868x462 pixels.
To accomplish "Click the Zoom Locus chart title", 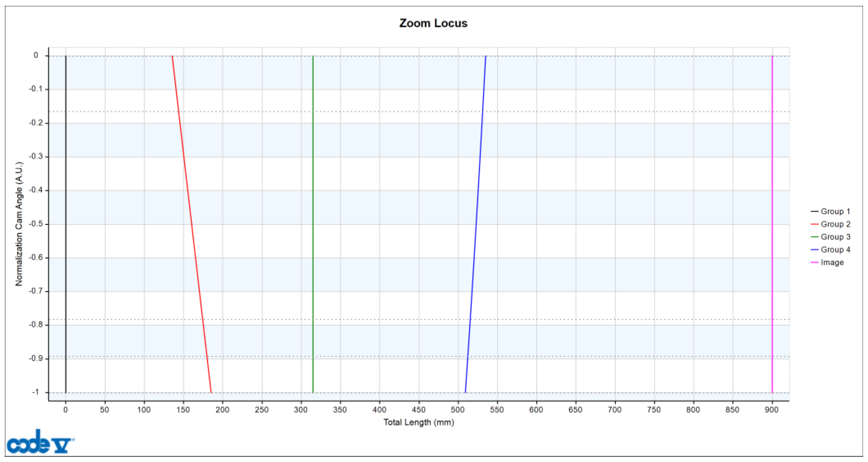I will coord(433,23).
